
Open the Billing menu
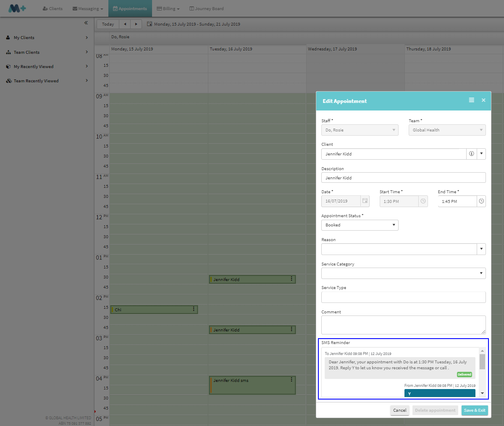[x=168, y=9]
